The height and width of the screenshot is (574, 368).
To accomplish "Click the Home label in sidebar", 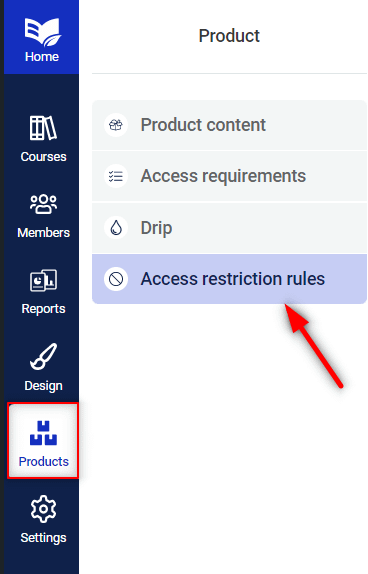I will pyautogui.click(x=42, y=57).
